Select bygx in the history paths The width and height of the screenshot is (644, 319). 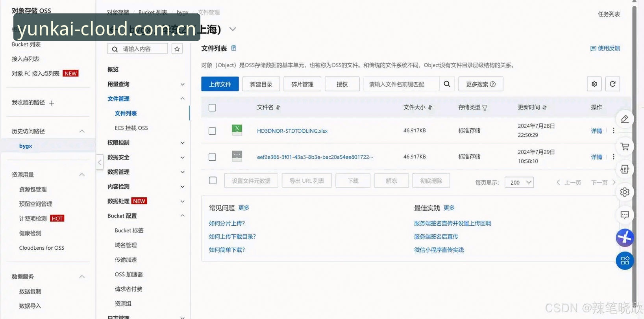pyautogui.click(x=26, y=146)
